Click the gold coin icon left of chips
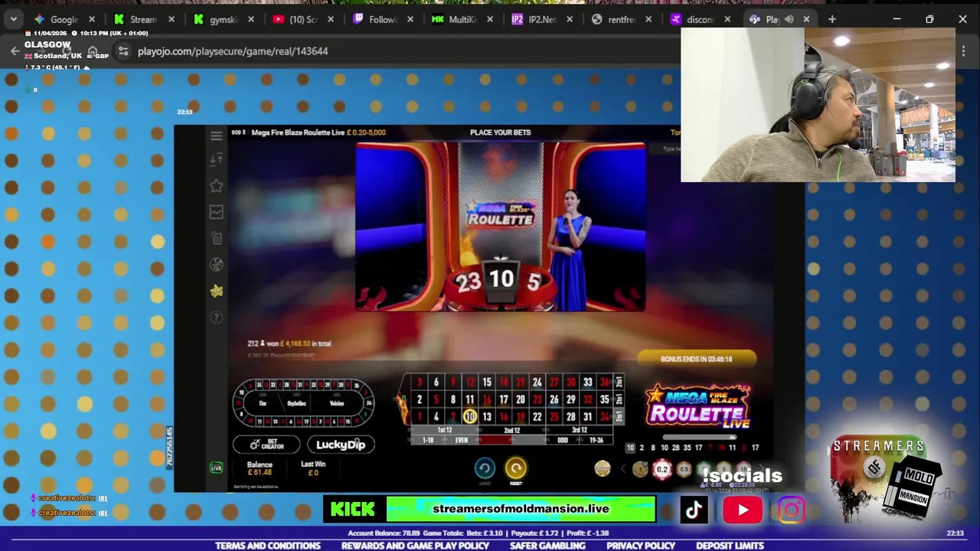Viewport: 980px width, 551px height. 603,468
